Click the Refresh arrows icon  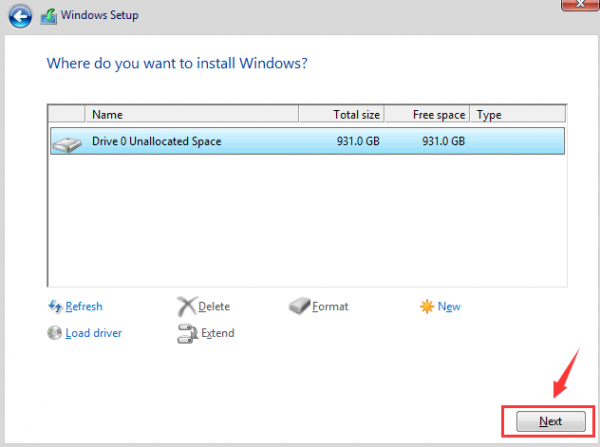(x=55, y=306)
